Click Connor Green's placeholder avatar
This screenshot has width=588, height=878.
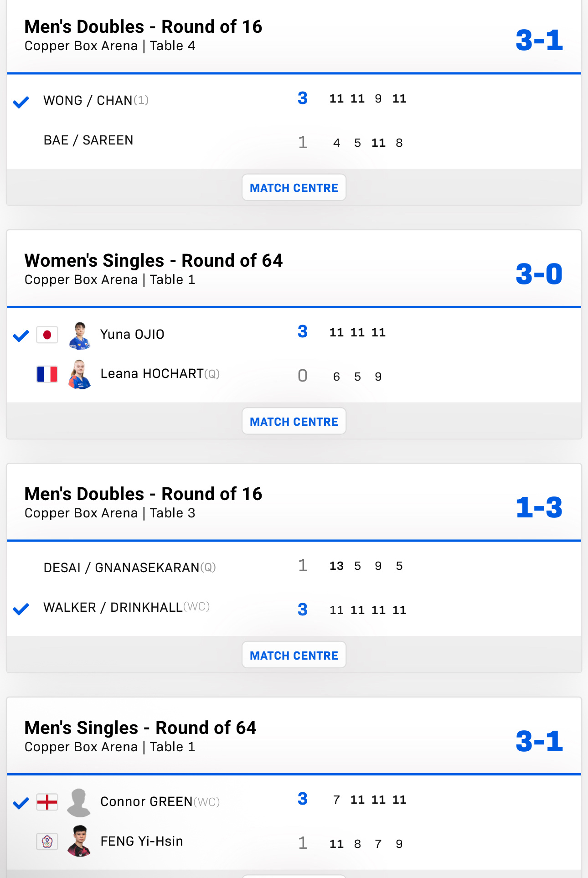[79, 802]
